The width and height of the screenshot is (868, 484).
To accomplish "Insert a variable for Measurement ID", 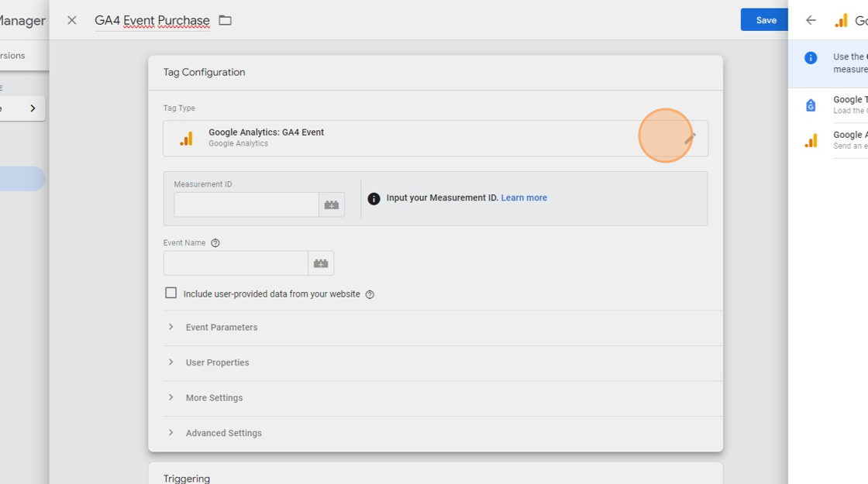I will pyautogui.click(x=332, y=204).
